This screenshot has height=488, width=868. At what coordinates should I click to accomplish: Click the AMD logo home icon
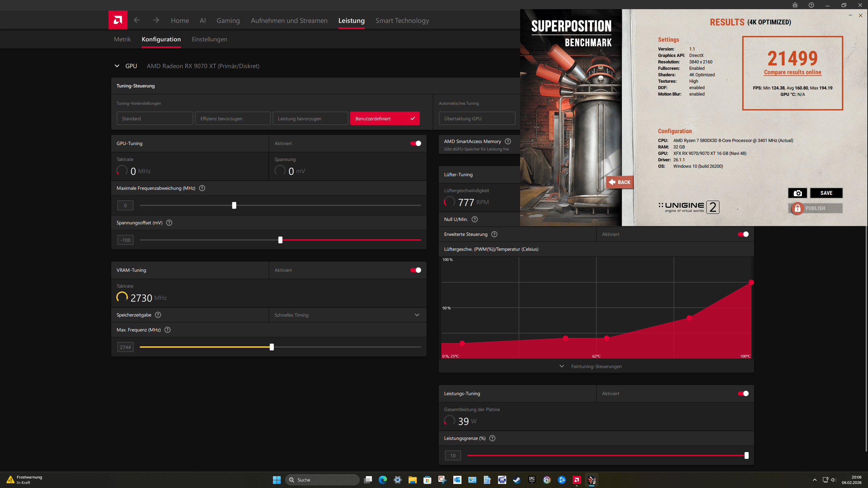(118, 20)
